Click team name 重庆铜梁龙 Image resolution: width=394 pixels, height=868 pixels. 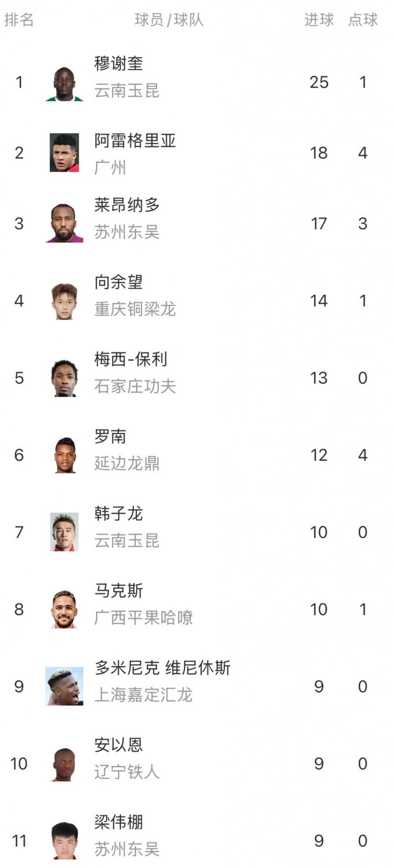point(135,309)
